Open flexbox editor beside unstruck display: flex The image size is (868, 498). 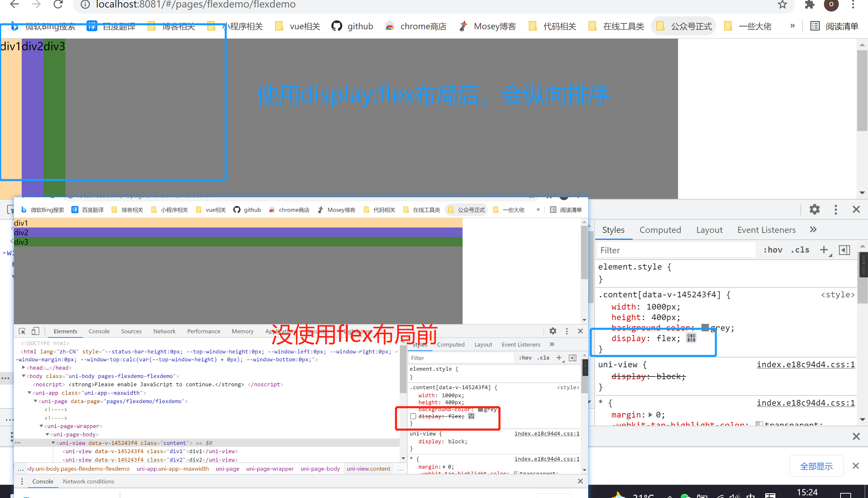tap(691, 338)
